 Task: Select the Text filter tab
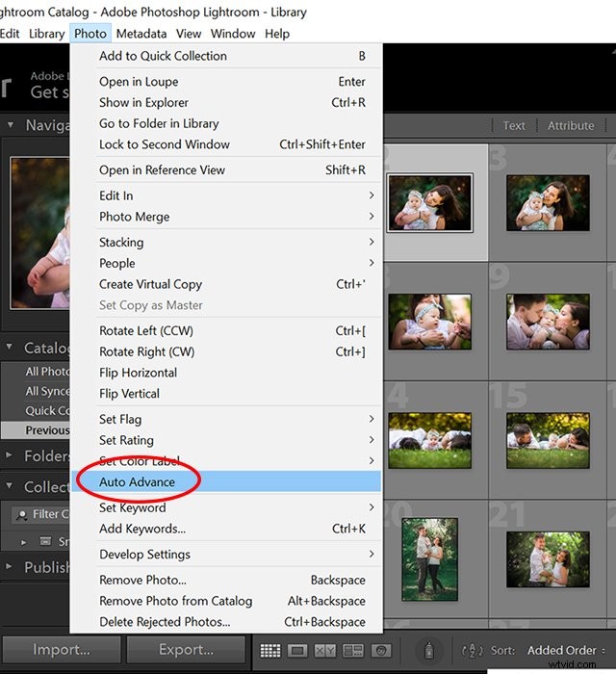coord(514,125)
